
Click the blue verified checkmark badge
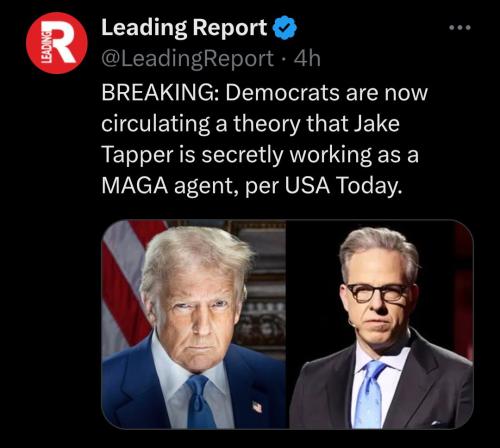(x=285, y=28)
